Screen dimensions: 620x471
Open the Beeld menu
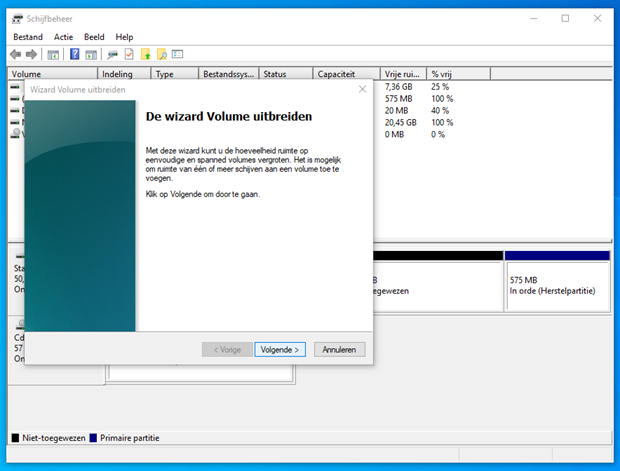point(94,37)
